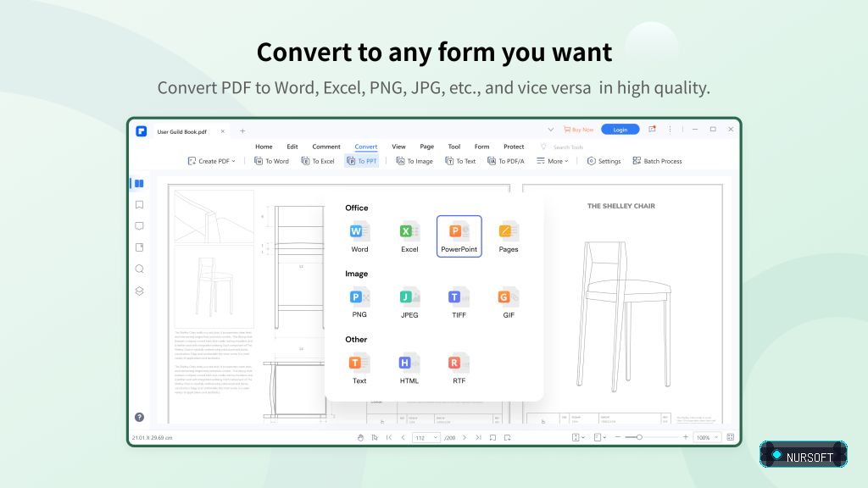The width and height of the screenshot is (868, 488).
Task: Click the To Word toolbar button
Action: [271, 161]
